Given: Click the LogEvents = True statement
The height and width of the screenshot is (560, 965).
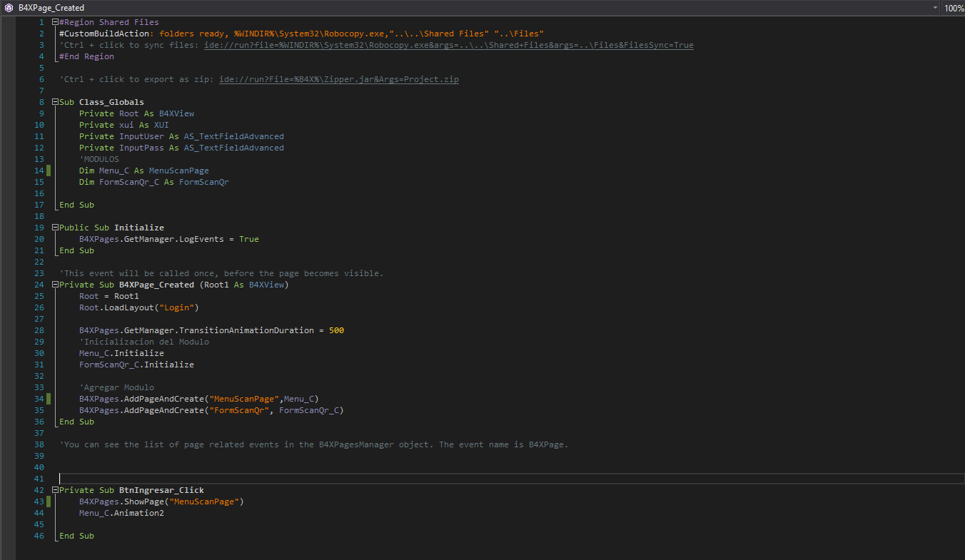Looking at the screenshot, I should pyautogui.click(x=169, y=239).
